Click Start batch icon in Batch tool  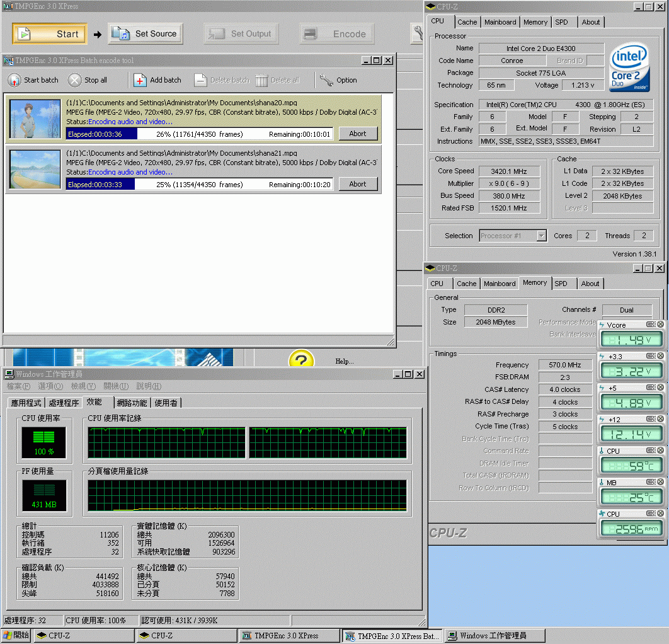coord(14,80)
